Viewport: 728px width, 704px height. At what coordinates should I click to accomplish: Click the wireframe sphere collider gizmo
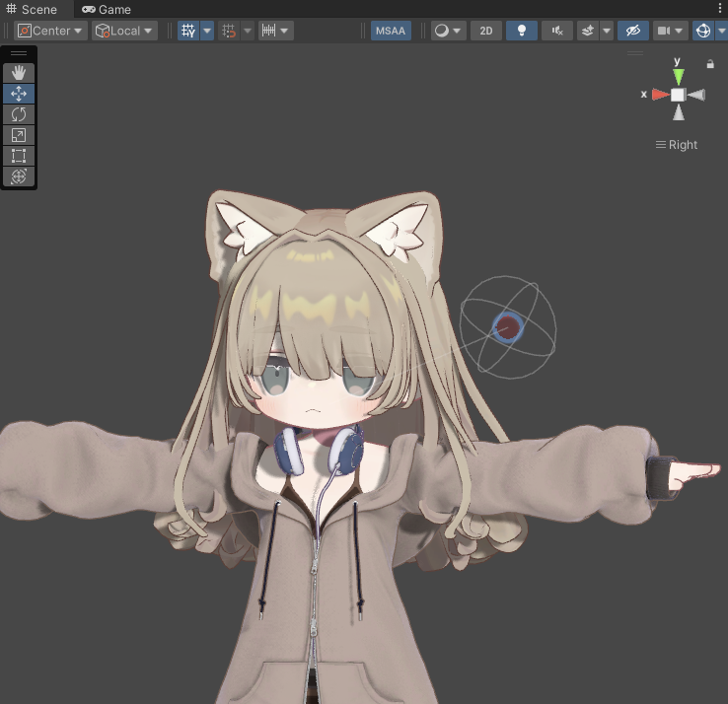[508, 327]
